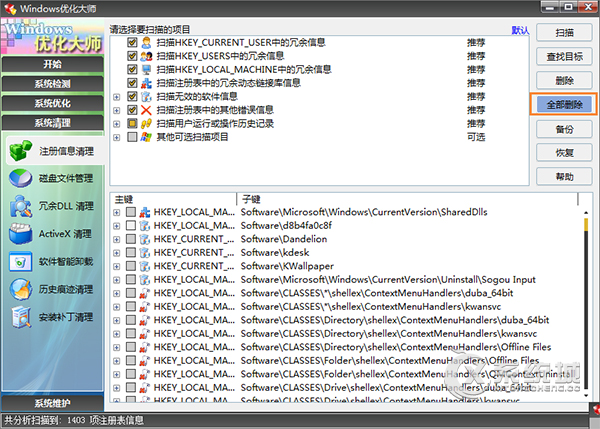The width and height of the screenshot is (600, 429).
Task: Toggle 扫描注册表中的其他错误信息 checkbox
Action: pyautogui.click(x=132, y=110)
